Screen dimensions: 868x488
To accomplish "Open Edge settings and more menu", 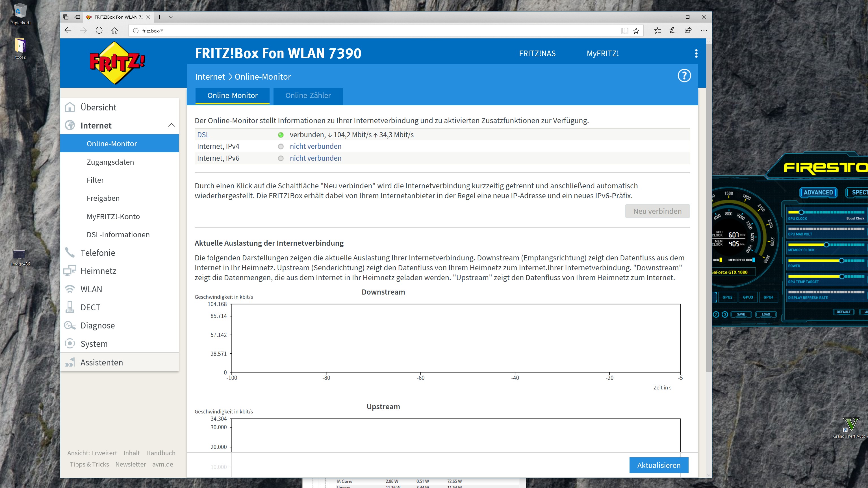I will [x=704, y=31].
